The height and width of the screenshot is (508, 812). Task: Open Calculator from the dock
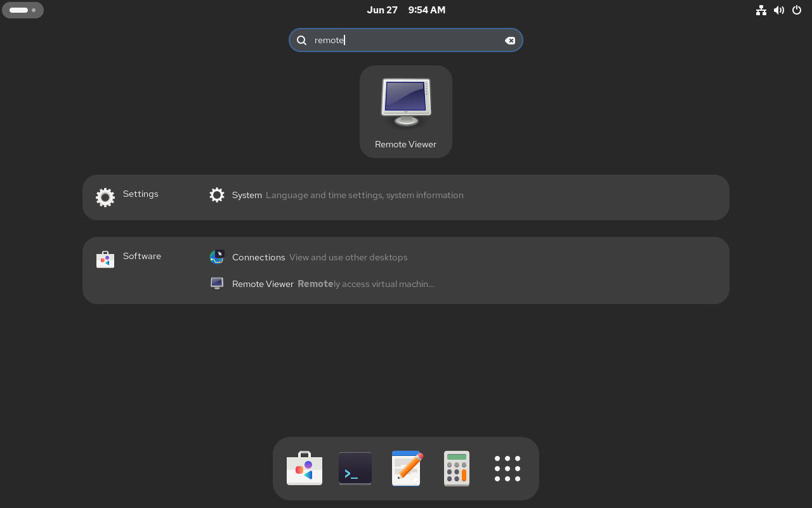(x=457, y=469)
